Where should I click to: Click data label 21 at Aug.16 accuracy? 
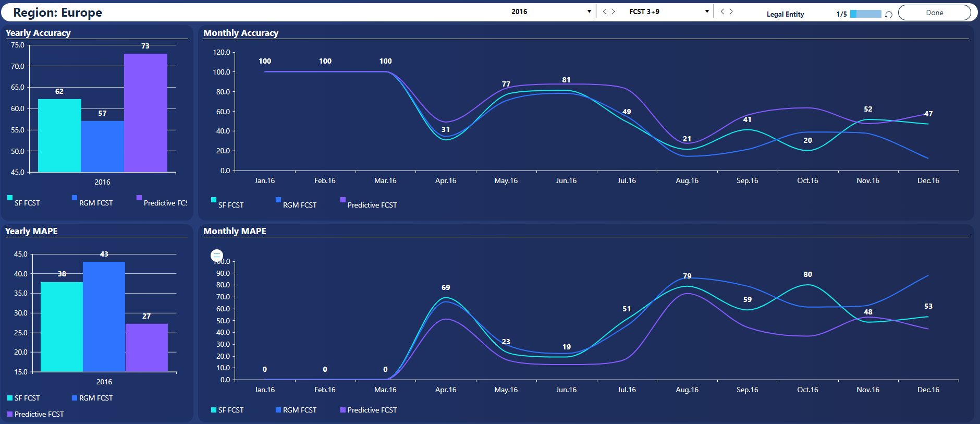[x=687, y=139]
